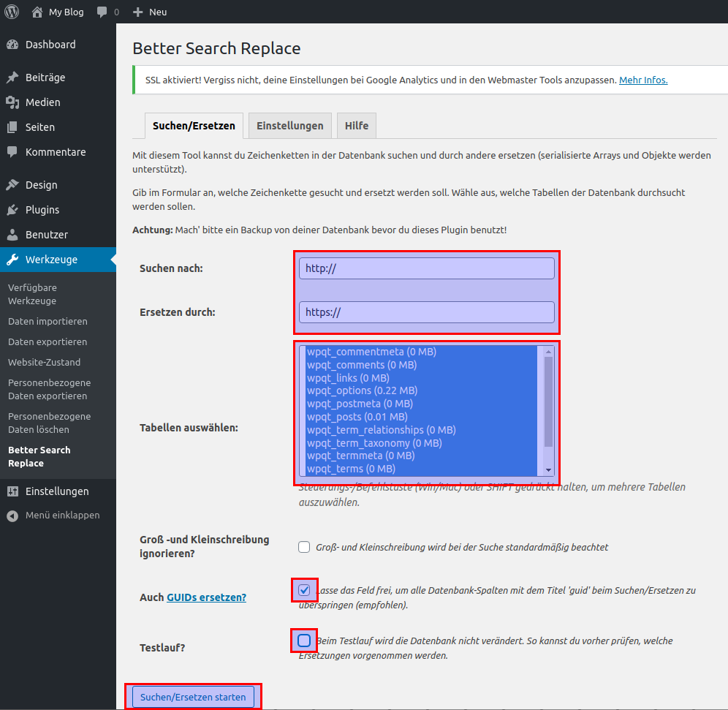Open Verfügbare Werkzeuge submenu item

pos(32,295)
